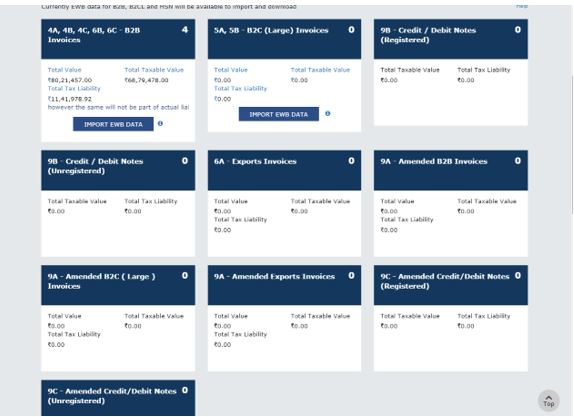Click the B2B Invoices count number 4
Viewport: 574px width, 417px height.
(x=185, y=30)
